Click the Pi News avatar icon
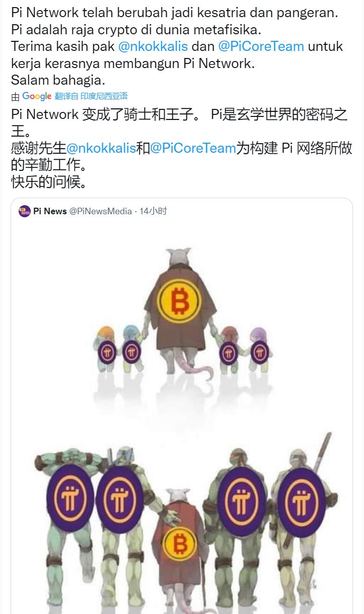Image resolution: width=364 pixels, height=614 pixels. pyautogui.click(x=25, y=211)
